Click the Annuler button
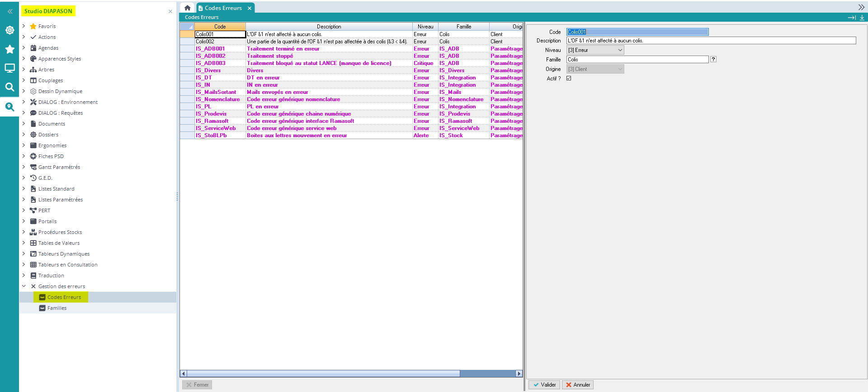 [x=577, y=385]
